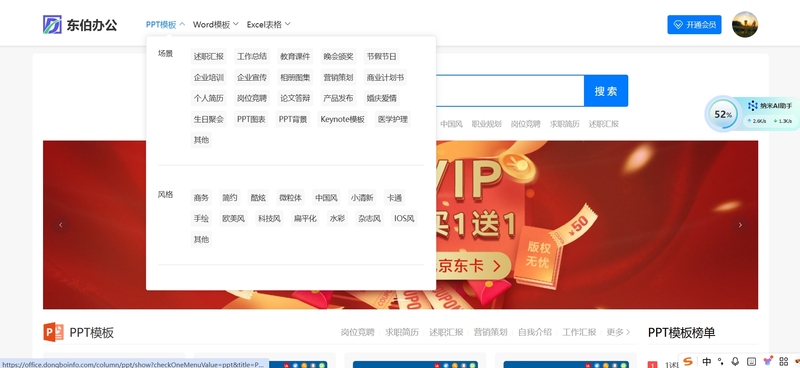800x368 pixels.
Task: Click the orange PowerPoint icon beside PPT模板 heading
Action: click(54, 332)
